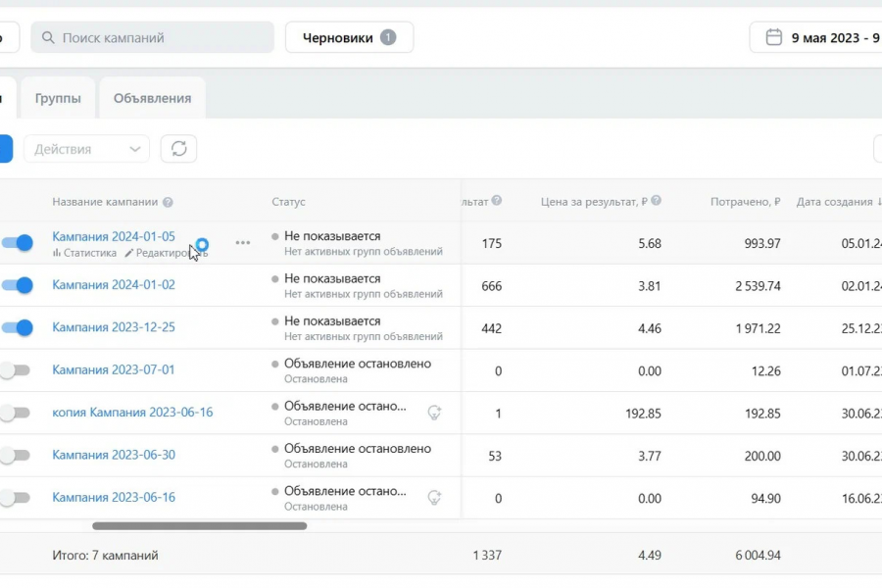
Task: Open campaign Кампания 2023-06-30
Action: pos(114,455)
